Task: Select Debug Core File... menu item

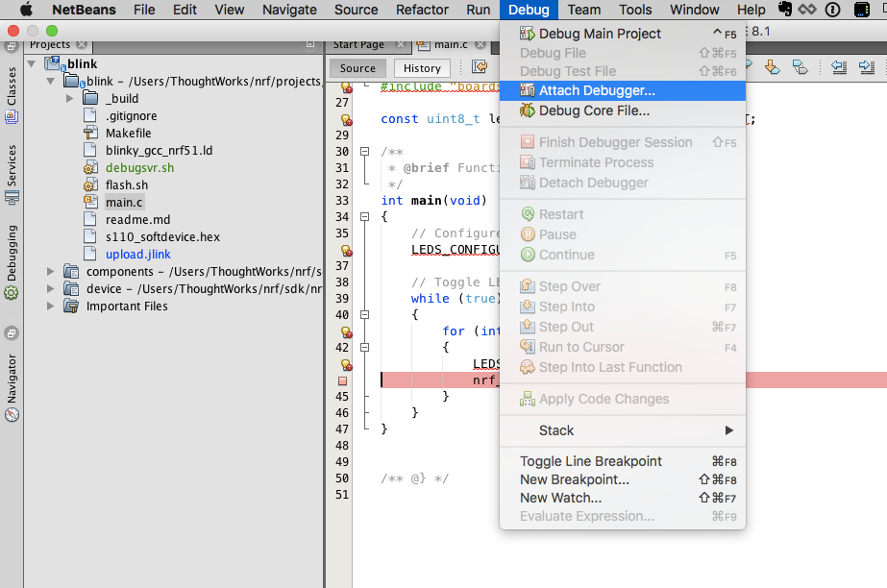Action: [x=623, y=110]
